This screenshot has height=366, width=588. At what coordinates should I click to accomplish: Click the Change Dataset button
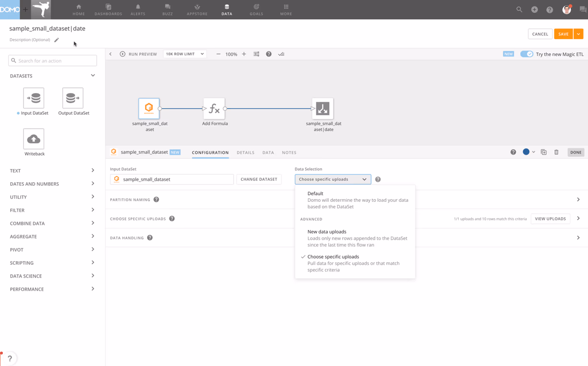pyautogui.click(x=258, y=179)
